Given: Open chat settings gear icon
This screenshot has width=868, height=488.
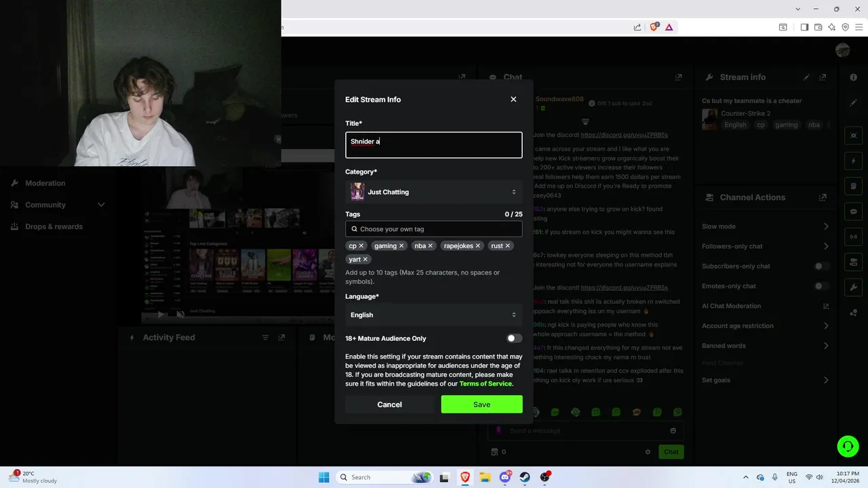Looking at the screenshot, I should click(x=648, y=452).
